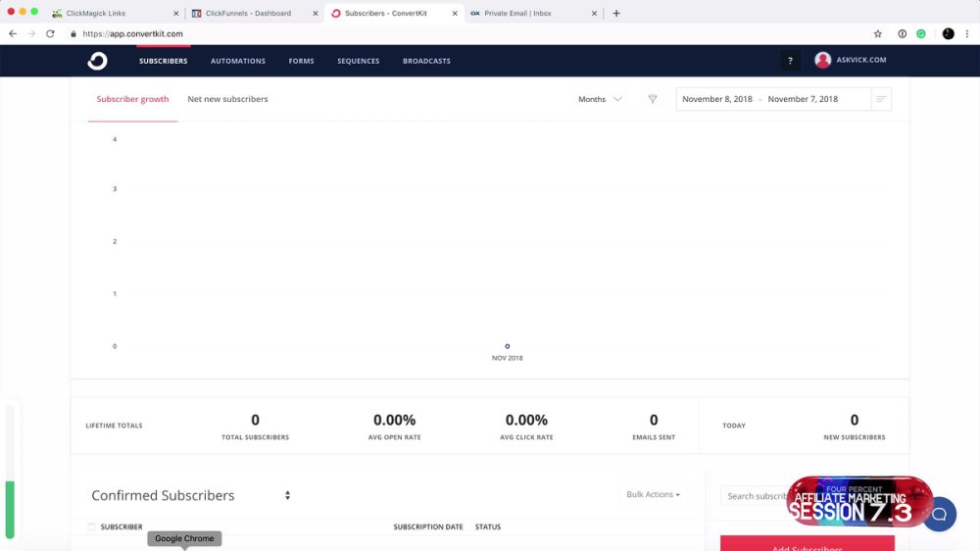Click the Add Subscribers button
The image size is (980, 551).
point(807,544)
